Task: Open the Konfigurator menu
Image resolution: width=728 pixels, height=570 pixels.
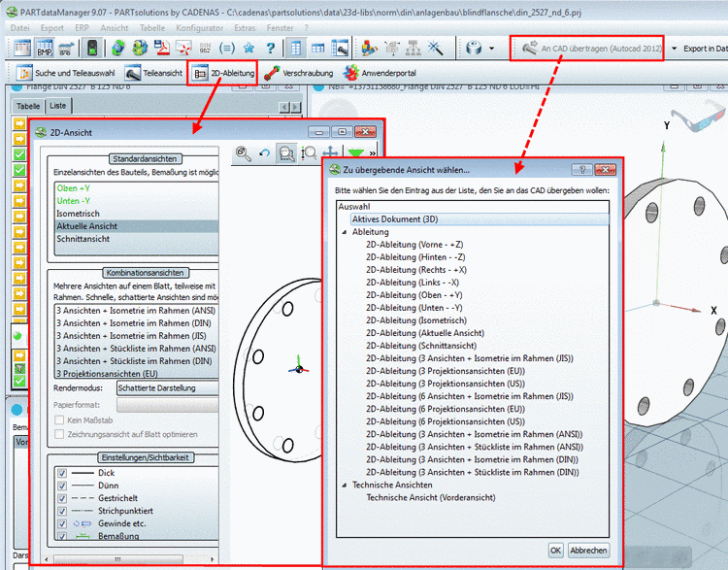Action: [200, 28]
